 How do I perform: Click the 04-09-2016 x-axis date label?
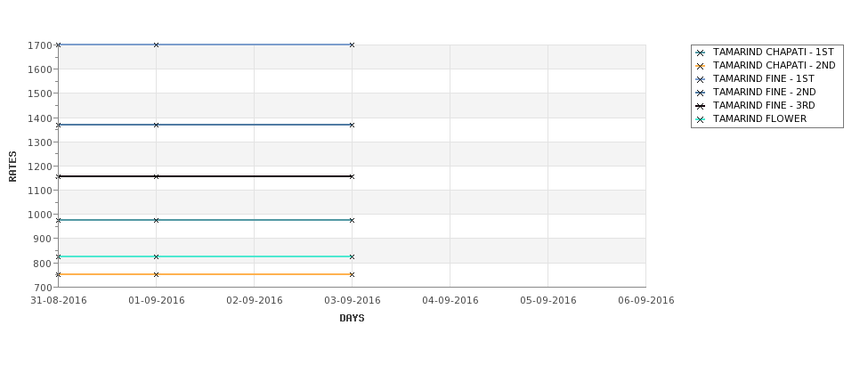450,301
